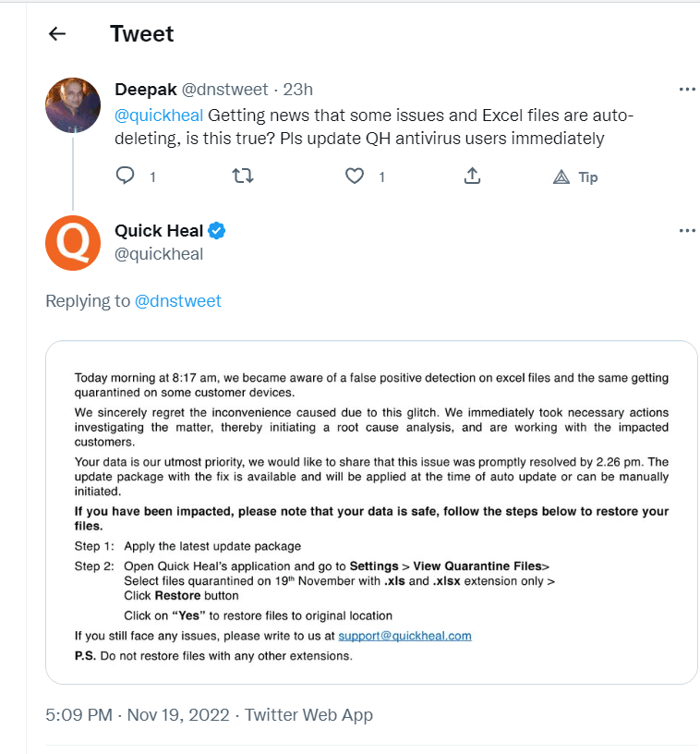This screenshot has width=700, height=754.
Task: Open more options for Quick Heal's tweet
Action: coord(686,231)
